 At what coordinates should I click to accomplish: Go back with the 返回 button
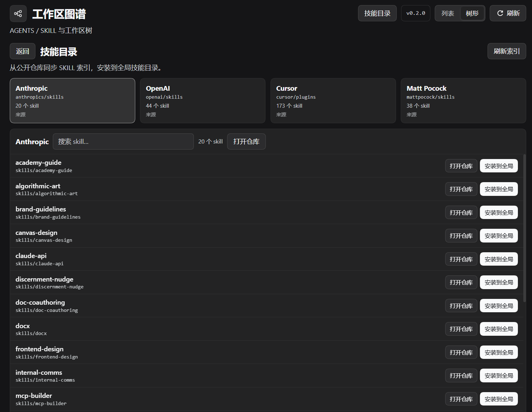[22, 51]
